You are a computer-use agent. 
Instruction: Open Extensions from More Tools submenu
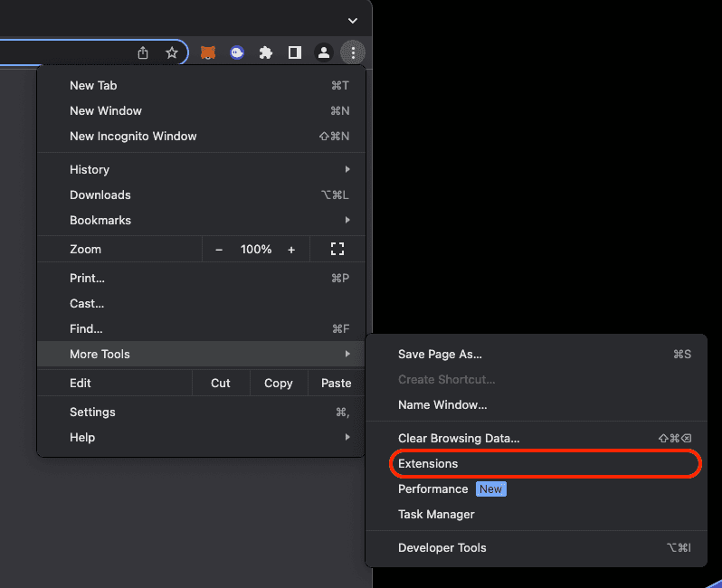[x=537, y=464]
